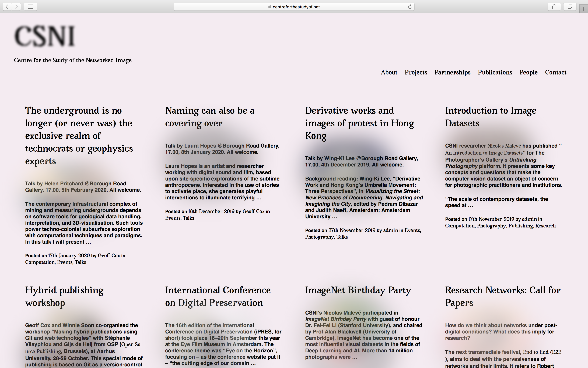Select the Events category under 17th January post
Viewport: 588px width, 368px height.
65,262
